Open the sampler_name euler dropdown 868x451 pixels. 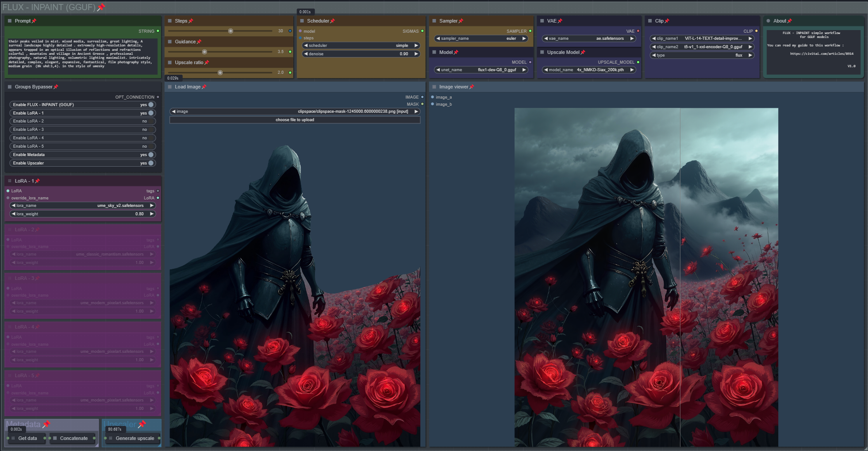pos(481,38)
